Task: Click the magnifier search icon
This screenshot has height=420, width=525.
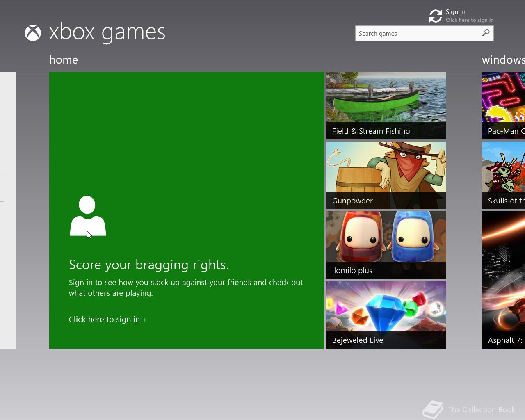Action: point(486,33)
